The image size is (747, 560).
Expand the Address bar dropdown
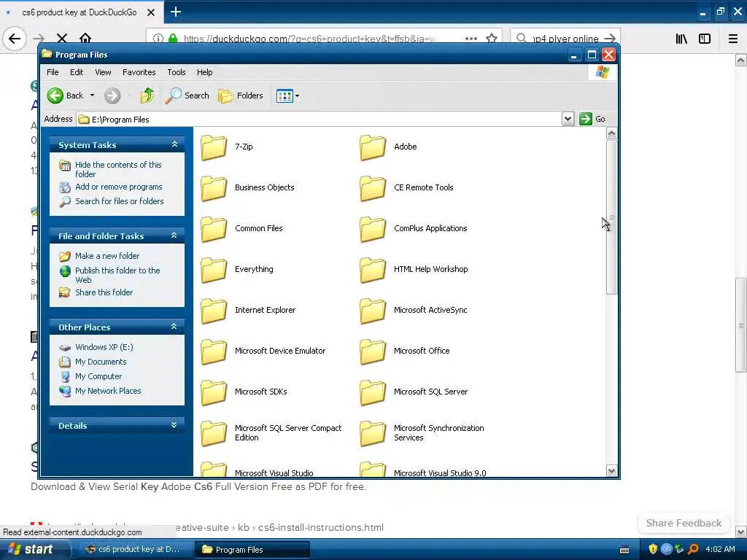click(568, 119)
